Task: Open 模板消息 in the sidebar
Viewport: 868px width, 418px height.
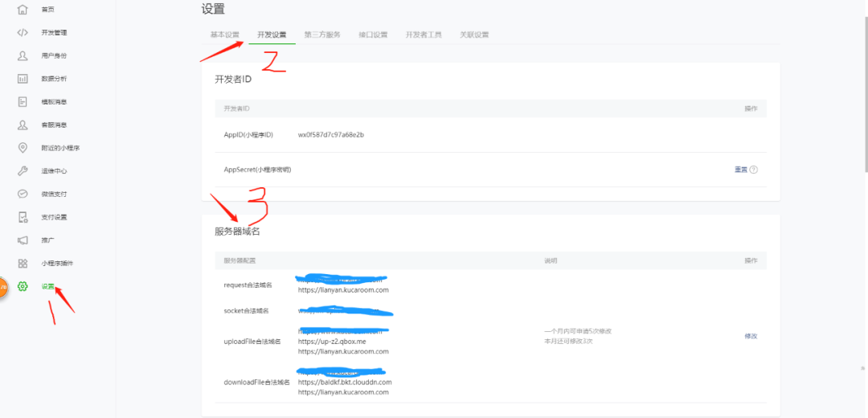Action: pos(55,102)
